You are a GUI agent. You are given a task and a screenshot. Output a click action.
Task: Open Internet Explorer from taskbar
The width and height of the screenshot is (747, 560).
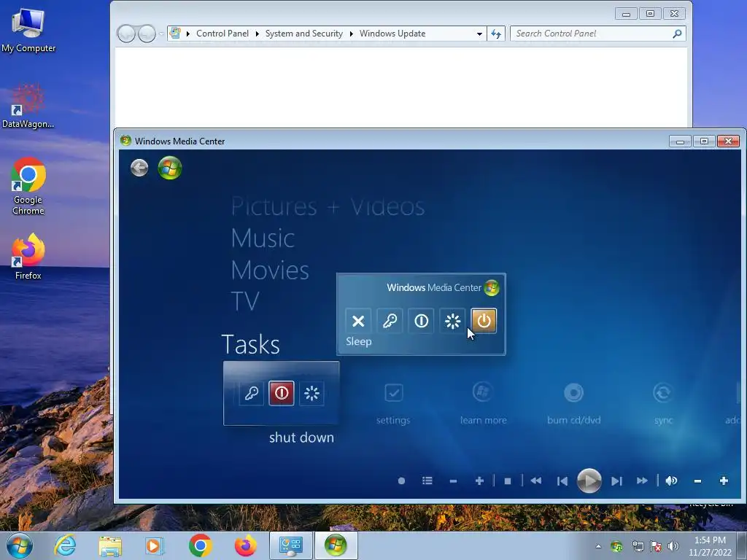point(65,545)
